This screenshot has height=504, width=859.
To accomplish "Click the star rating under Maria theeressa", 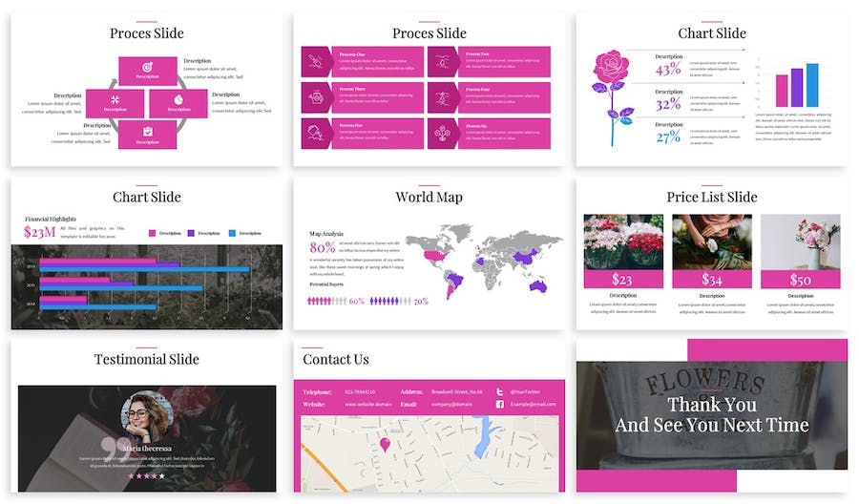I will point(146,474).
